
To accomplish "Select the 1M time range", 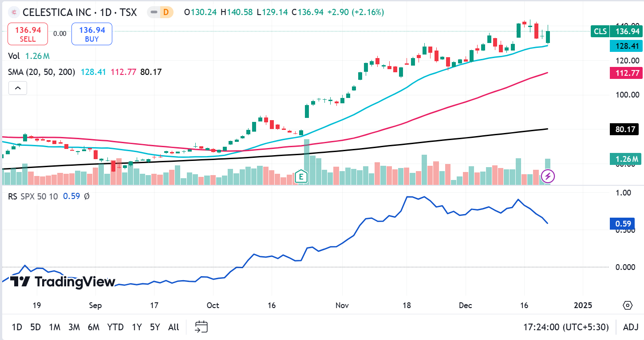I will 55,327.
